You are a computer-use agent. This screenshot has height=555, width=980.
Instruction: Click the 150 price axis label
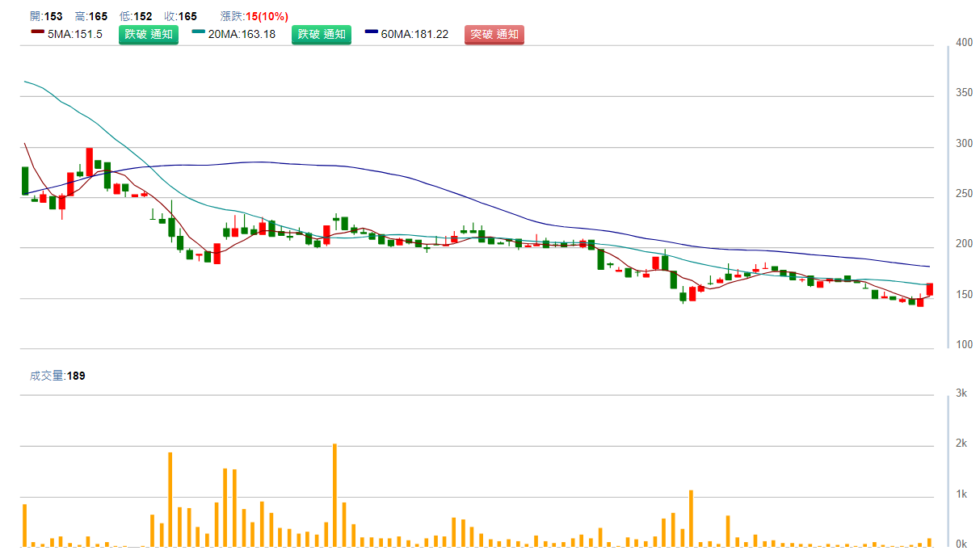click(x=963, y=295)
